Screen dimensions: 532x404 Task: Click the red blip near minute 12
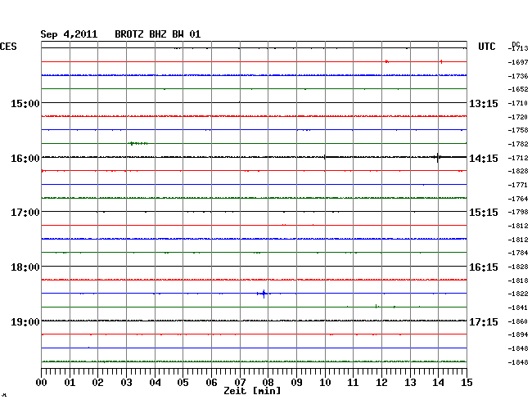(386, 61)
